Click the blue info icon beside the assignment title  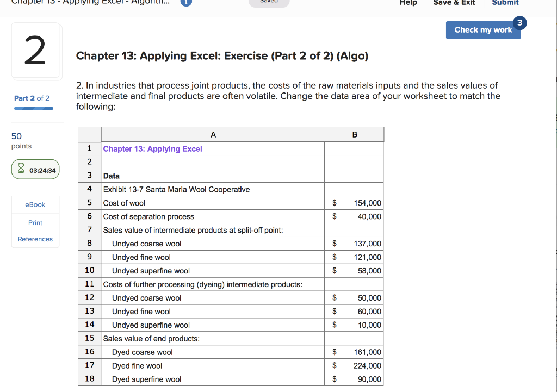click(186, 3)
